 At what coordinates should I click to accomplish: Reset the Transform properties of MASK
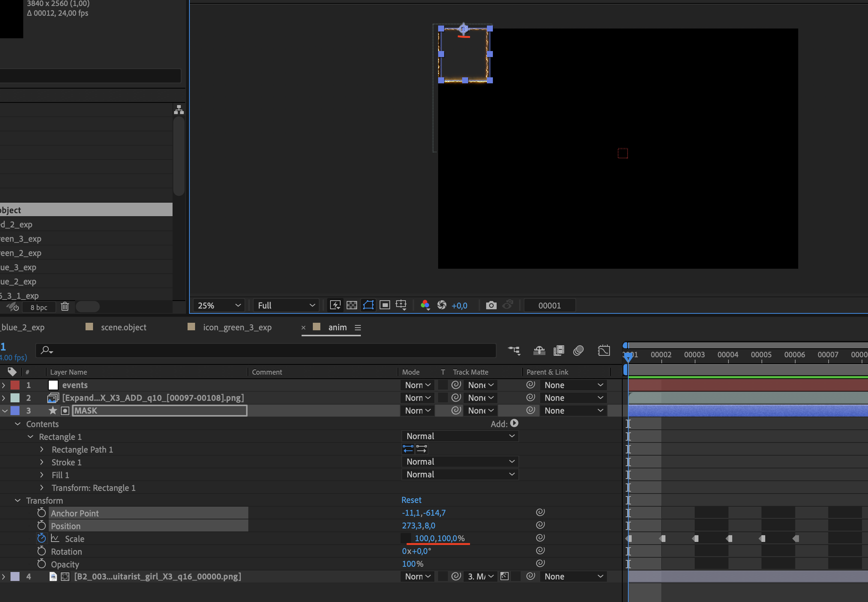[x=411, y=500]
